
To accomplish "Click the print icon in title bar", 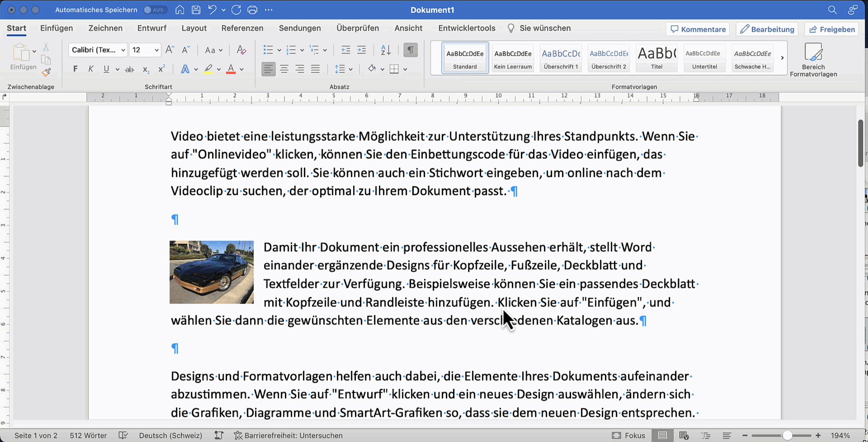I will pyautogui.click(x=252, y=10).
